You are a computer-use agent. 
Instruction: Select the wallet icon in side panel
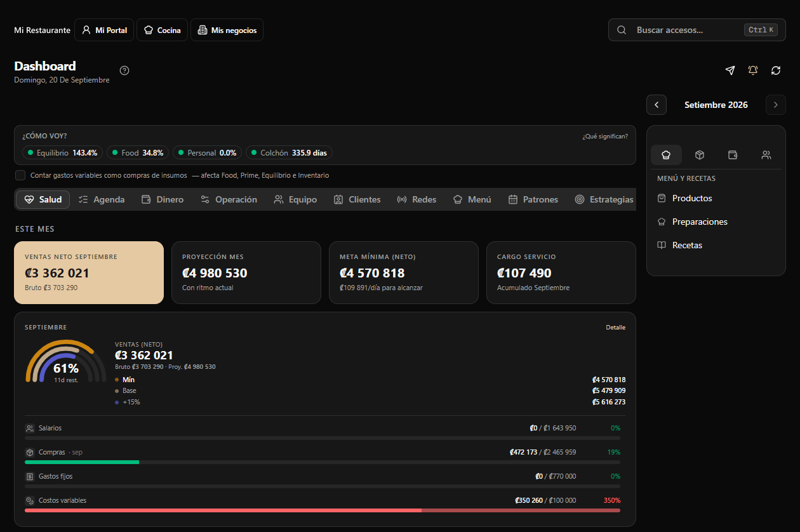click(x=733, y=155)
